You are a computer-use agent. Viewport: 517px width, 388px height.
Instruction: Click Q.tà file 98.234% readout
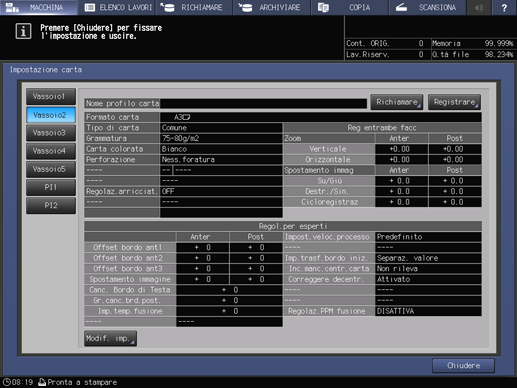(x=473, y=55)
